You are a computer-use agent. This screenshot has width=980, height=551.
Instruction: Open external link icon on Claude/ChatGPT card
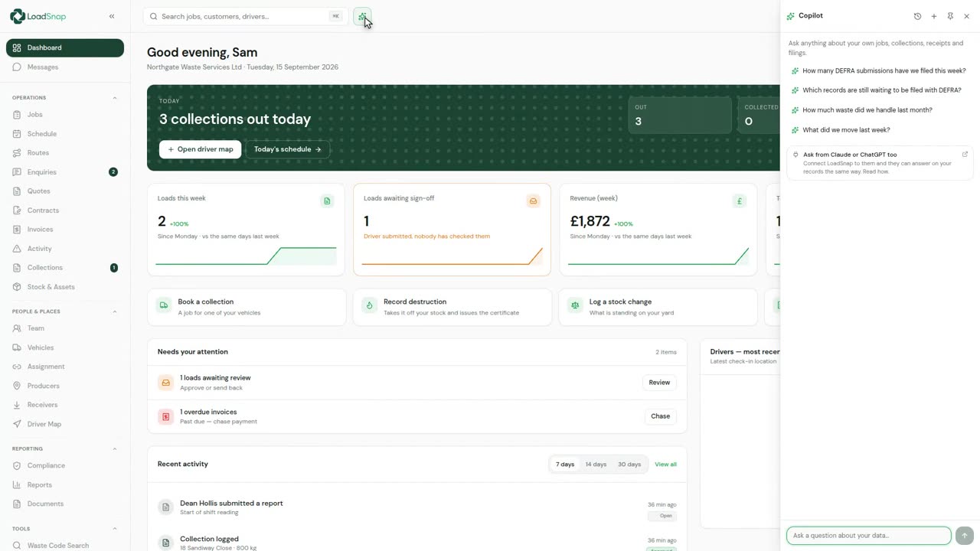pos(965,155)
